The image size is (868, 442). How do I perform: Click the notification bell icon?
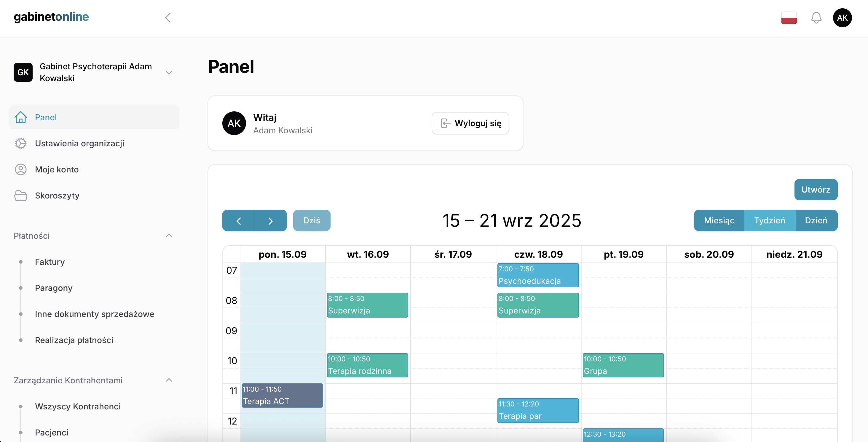tap(816, 17)
